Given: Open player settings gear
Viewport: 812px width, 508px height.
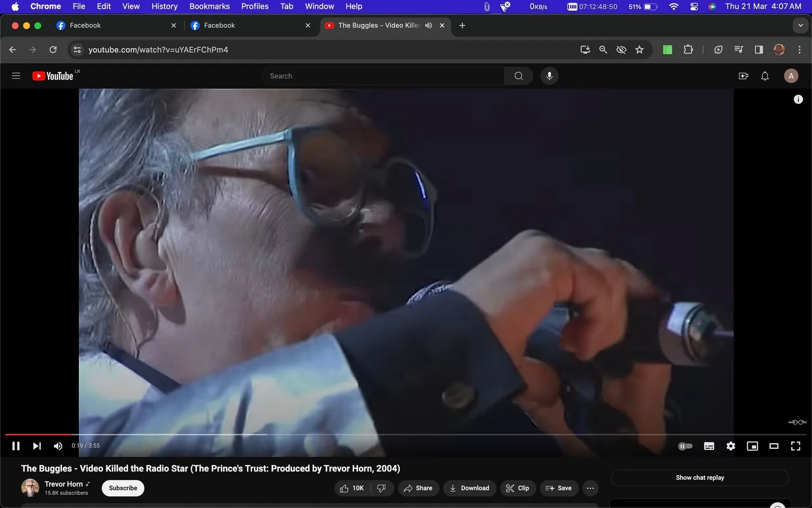Looking at the screenshot, I should click(x=731, y=446).
